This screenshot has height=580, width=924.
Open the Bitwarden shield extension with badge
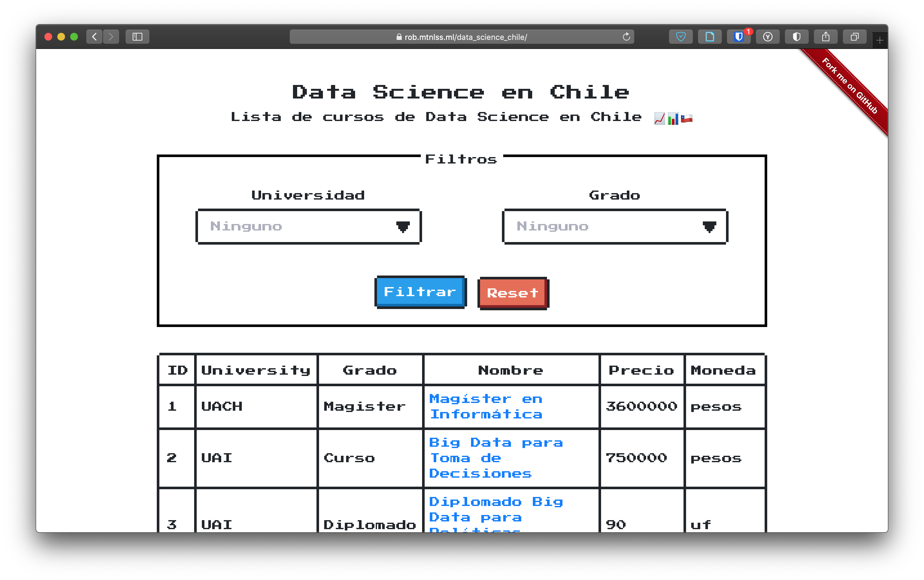[x=738, y=37]
